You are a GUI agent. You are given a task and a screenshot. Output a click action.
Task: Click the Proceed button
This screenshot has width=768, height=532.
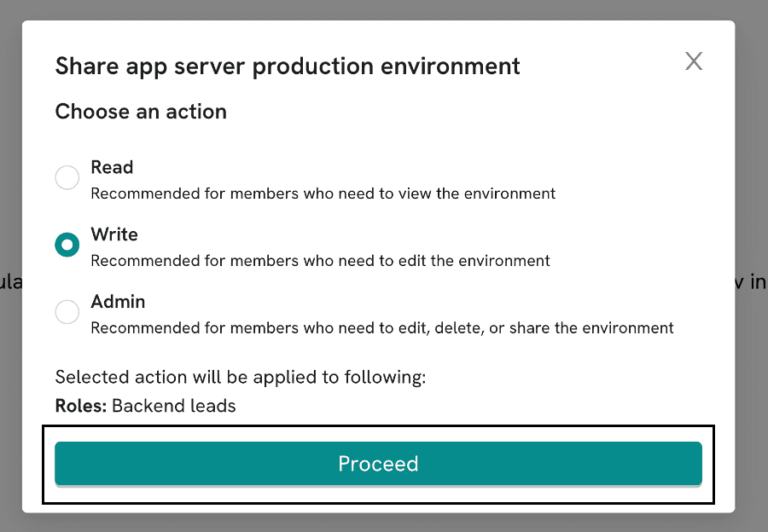(378, 464)
